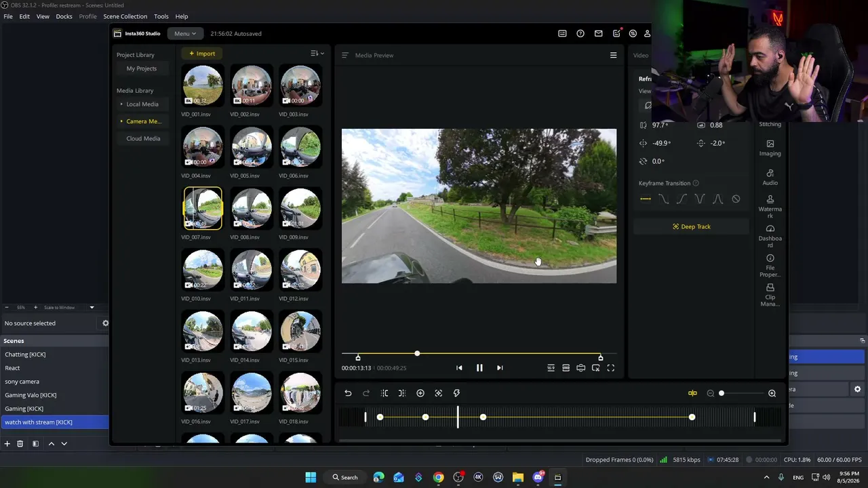
Task: Open the File Properties tab
Action: click(770, 266)
